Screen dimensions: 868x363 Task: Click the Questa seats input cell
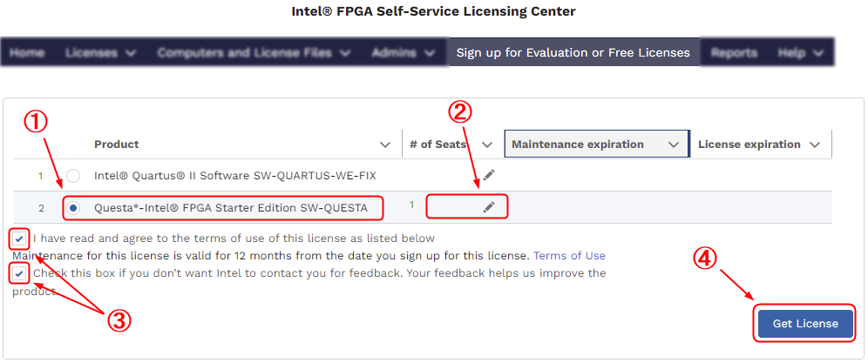click(453, 206)
